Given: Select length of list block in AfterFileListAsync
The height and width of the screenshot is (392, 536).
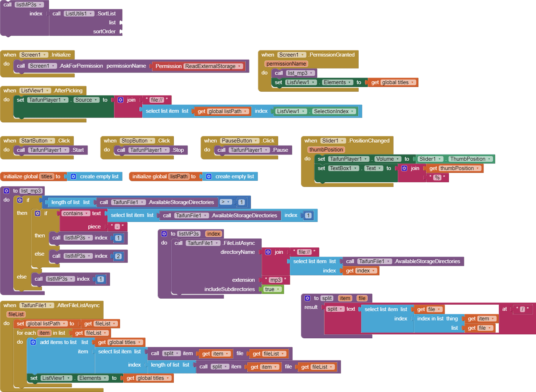Looking at the screenshot, I should click(x=170, y=365).
